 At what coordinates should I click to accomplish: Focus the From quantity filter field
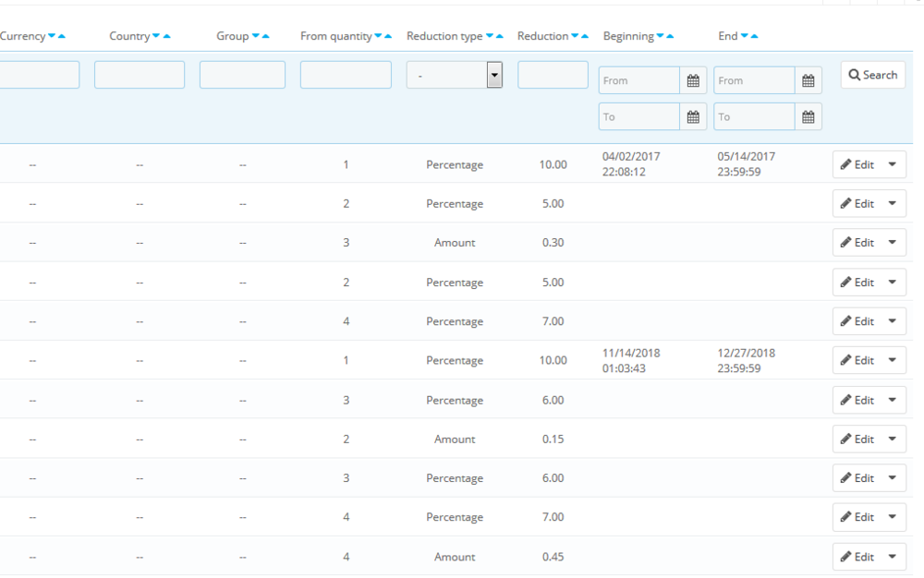point(346,76)
